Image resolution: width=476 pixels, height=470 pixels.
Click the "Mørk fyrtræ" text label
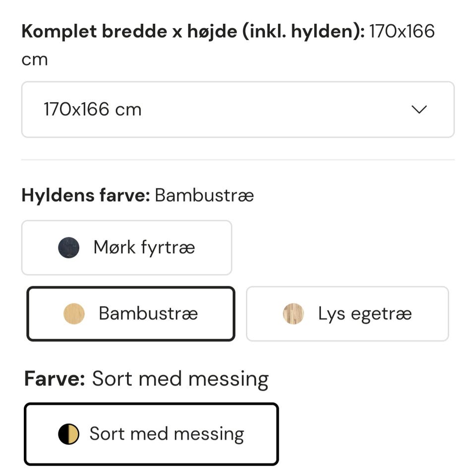(x=144, y=247)
